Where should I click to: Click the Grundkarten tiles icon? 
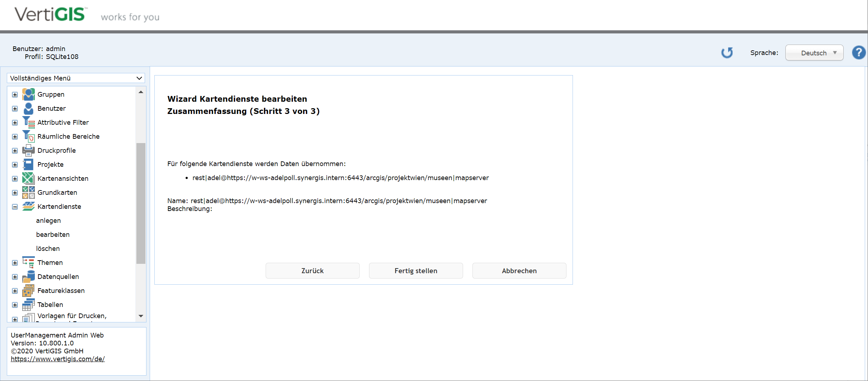pos(28,192)
